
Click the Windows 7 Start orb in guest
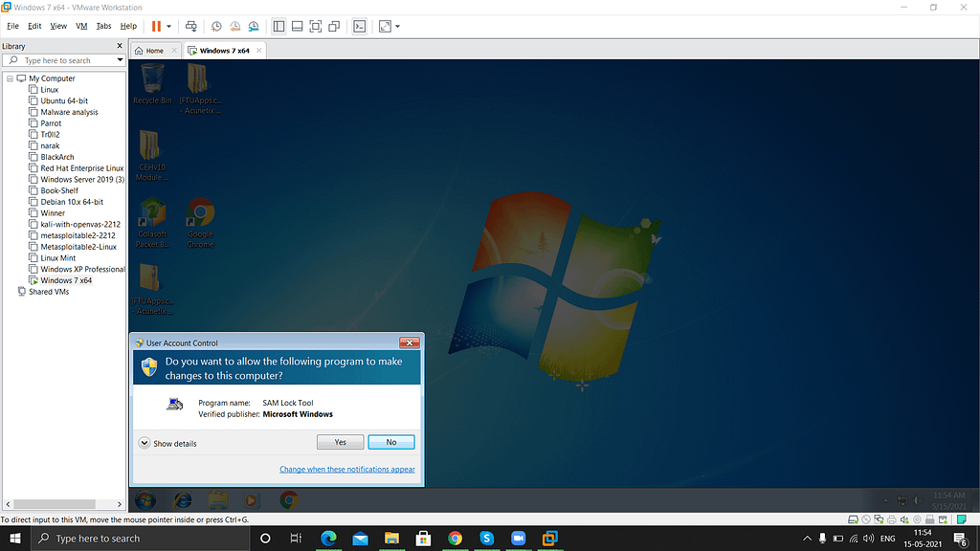(x=145, y=500)
